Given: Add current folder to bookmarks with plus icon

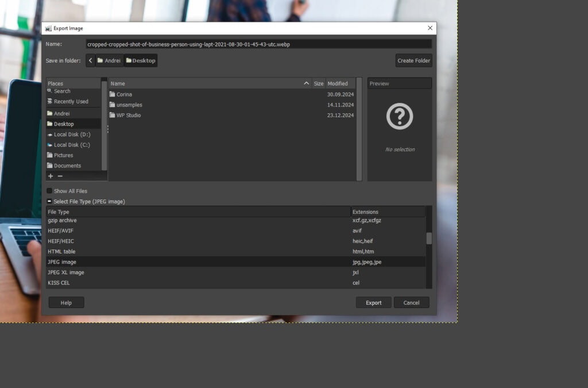Looking at the screenshot, I should (50, 176).
